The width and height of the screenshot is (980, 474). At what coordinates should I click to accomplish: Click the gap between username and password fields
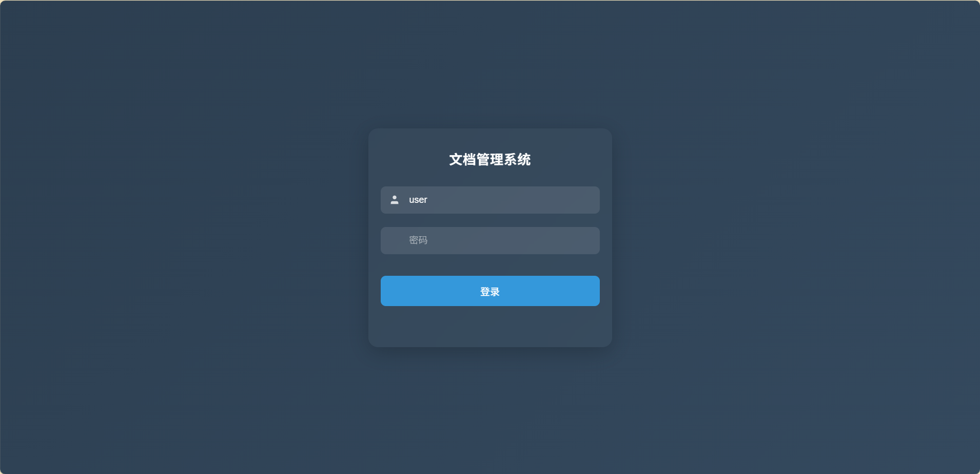tap(490, 220)
